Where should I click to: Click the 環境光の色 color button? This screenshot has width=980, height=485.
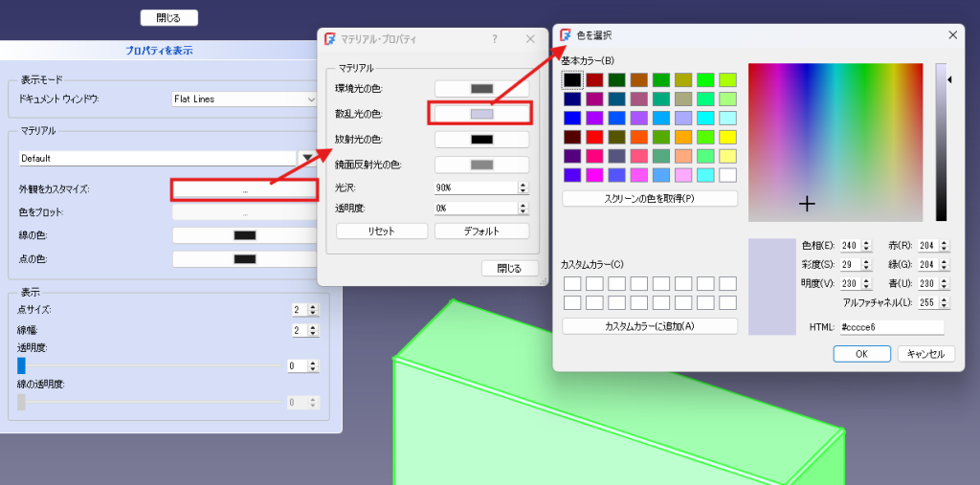(481, 89)
